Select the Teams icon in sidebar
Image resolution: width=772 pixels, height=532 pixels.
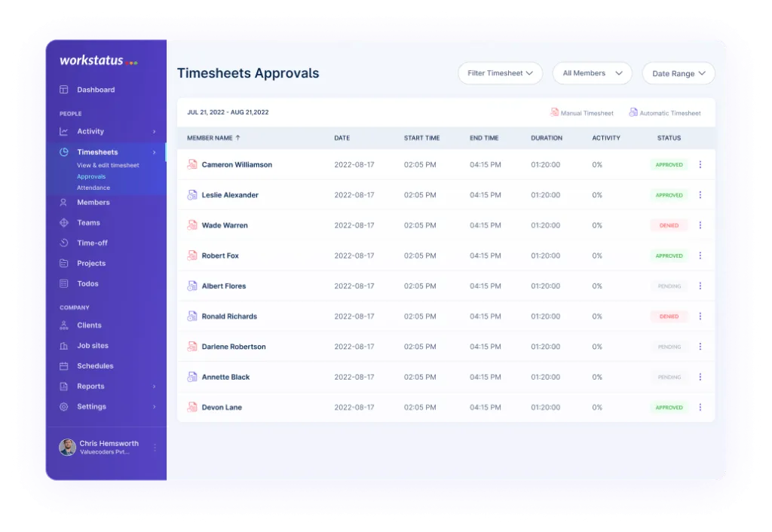(63, 222)
